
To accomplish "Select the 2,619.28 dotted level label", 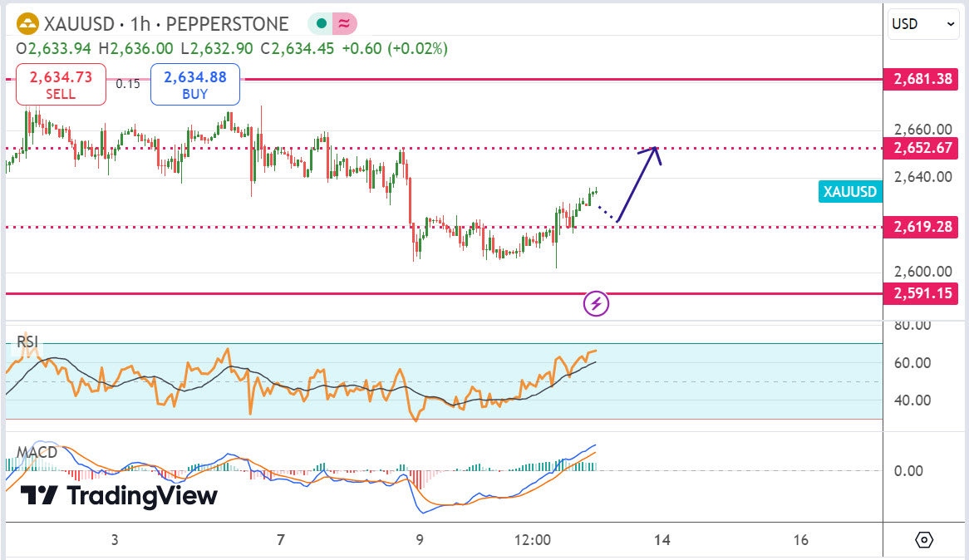I will tap(922, 227).
